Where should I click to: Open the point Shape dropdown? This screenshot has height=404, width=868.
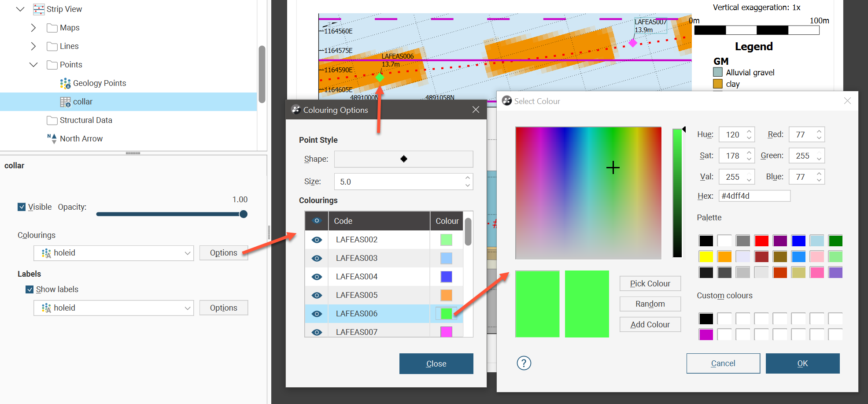[403, 159]
